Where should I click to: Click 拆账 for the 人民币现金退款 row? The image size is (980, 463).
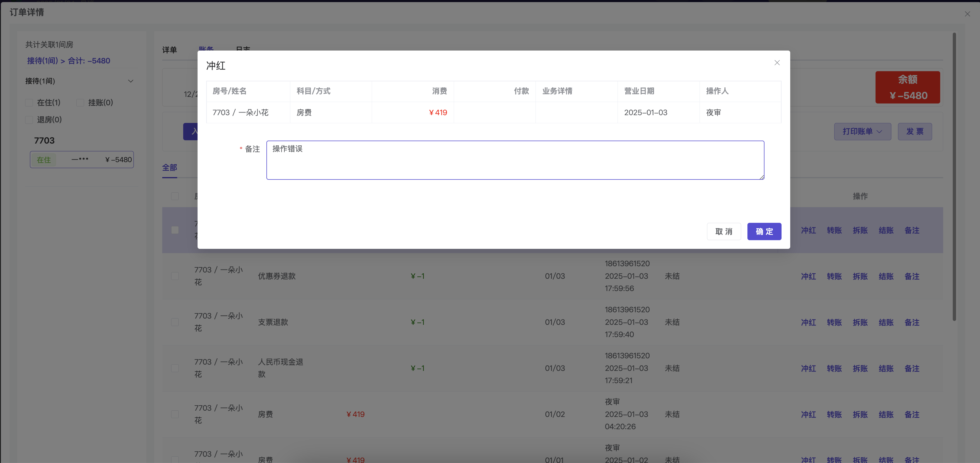[x=860, y=368]
